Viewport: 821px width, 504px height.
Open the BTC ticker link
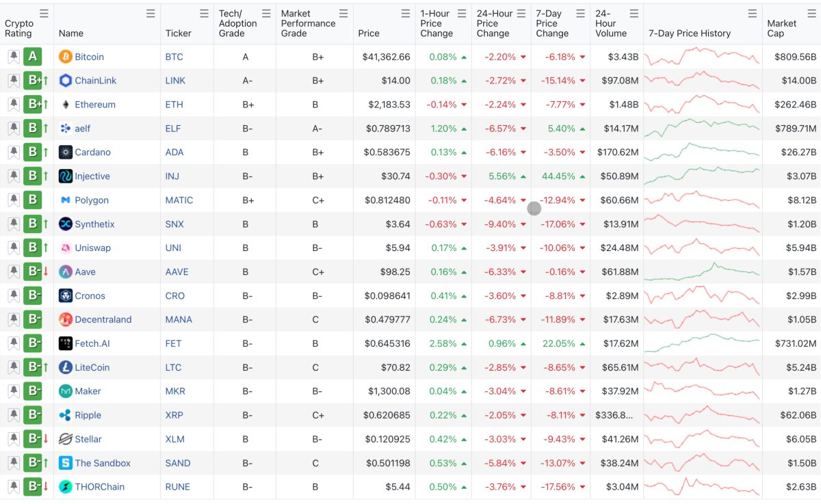(x=174, y=57)
